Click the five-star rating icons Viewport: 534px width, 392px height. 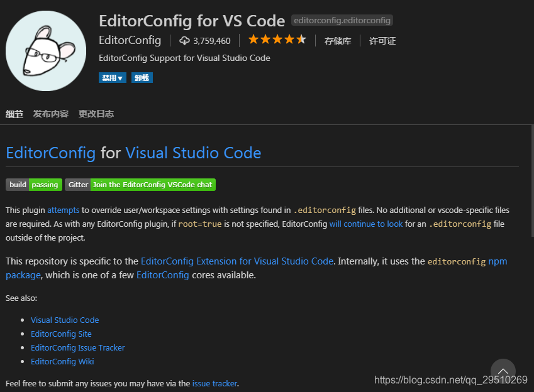point(277,40)
